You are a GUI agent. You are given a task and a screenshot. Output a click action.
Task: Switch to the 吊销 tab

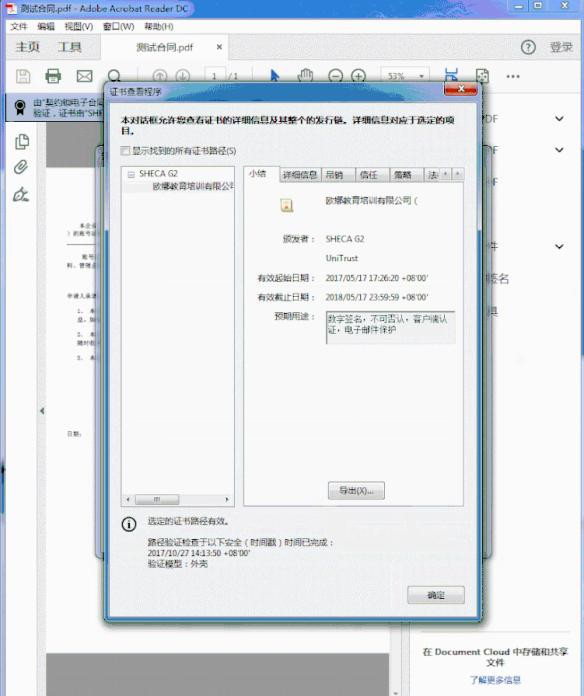point(334,175)
